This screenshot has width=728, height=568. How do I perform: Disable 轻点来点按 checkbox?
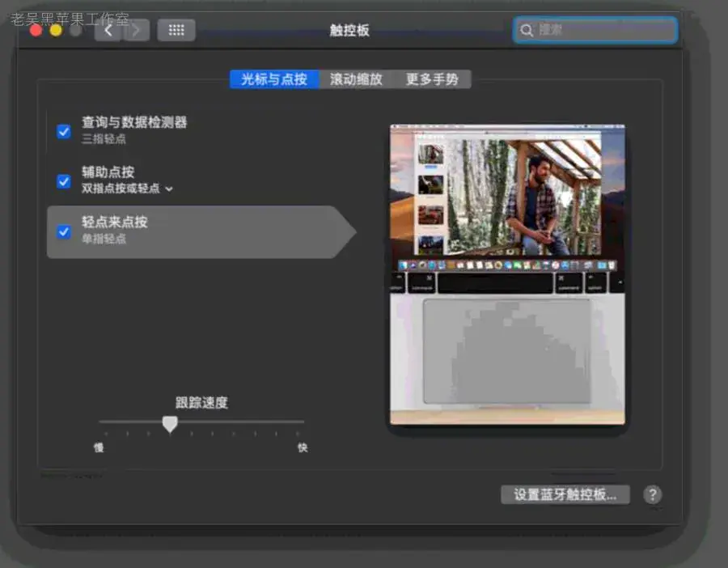(x=64, y=231)
